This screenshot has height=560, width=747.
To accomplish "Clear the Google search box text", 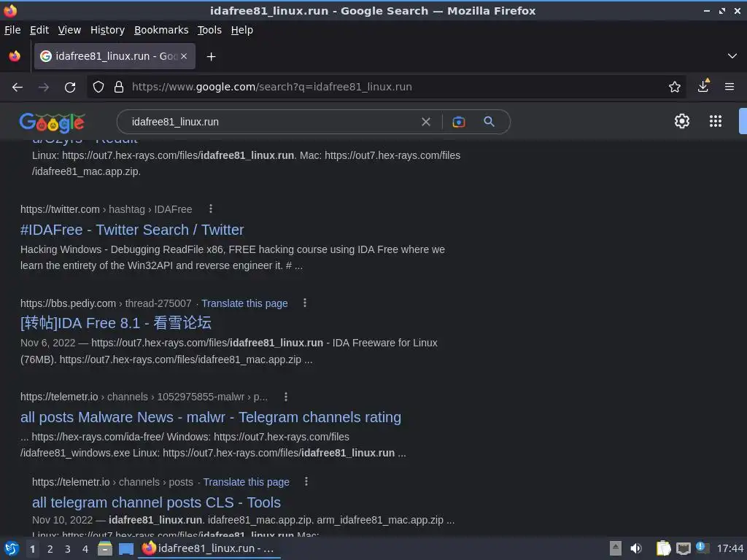I will pyautogui.click(x=426, y=122).
